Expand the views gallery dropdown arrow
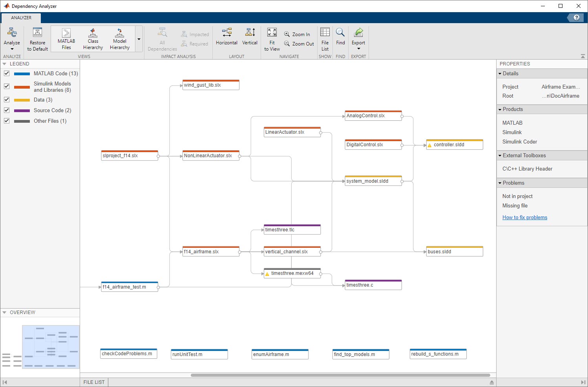The image size is (588, 387). point(139,39)
